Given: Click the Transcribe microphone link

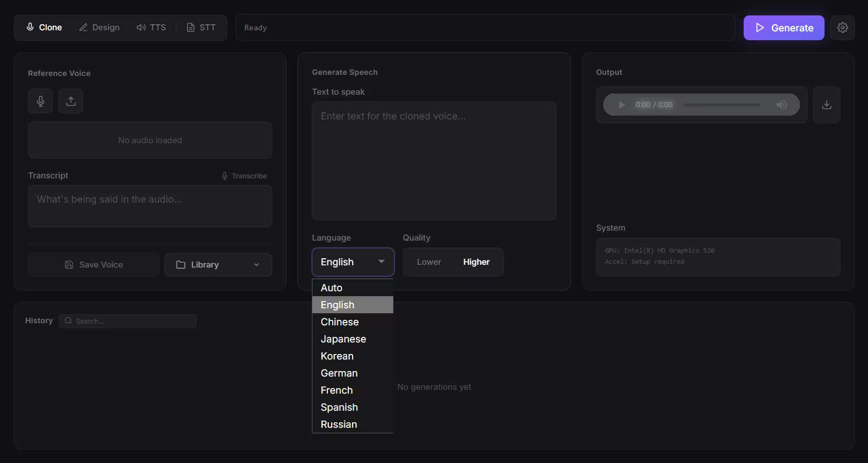Looking at the screenshot, I should [x=244, y=176].
